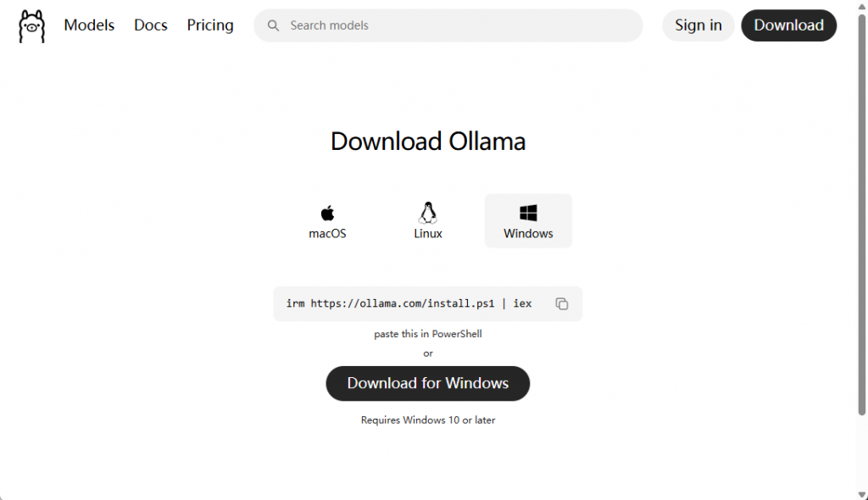Open the Pricing page
The image size is (868, 500).
210,25
